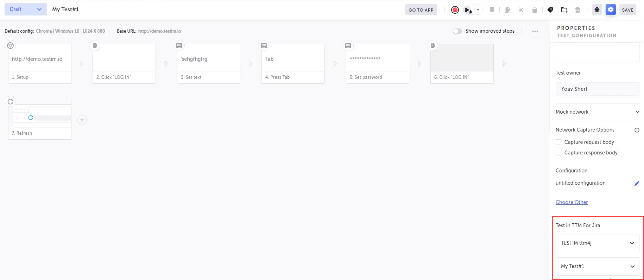
Task: Toggle Show improved steps switch
Action: tap(457, 31)
